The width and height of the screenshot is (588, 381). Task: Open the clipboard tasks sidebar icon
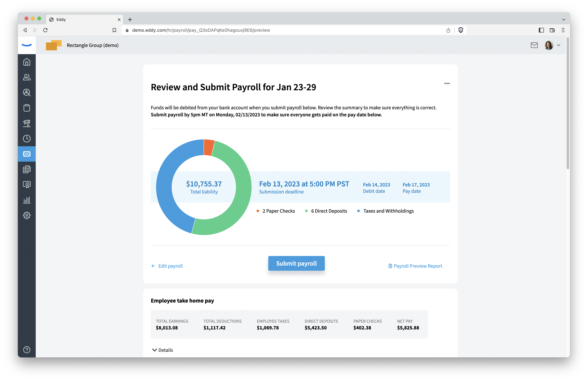coord(27,108)
